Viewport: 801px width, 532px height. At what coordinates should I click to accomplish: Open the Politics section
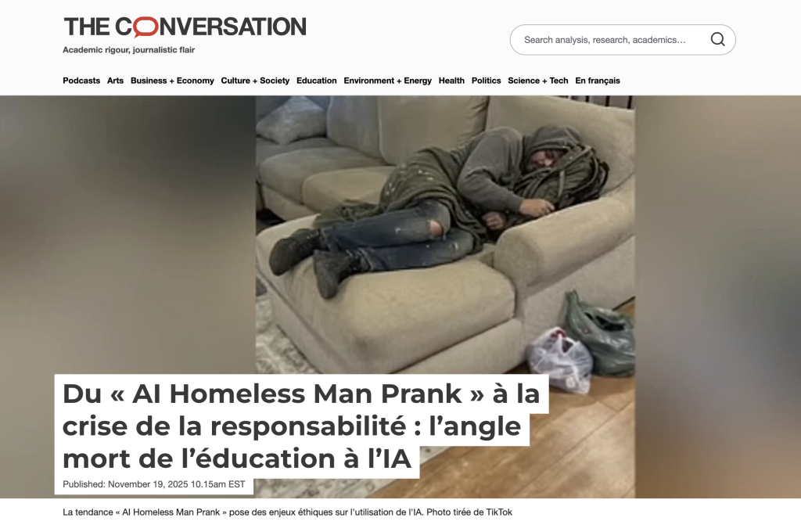[x=487, y=81]
